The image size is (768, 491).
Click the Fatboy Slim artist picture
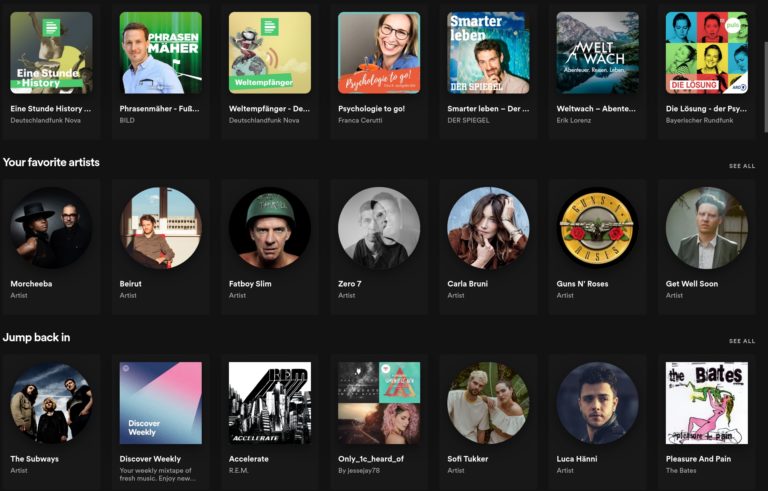click(270, 228)
